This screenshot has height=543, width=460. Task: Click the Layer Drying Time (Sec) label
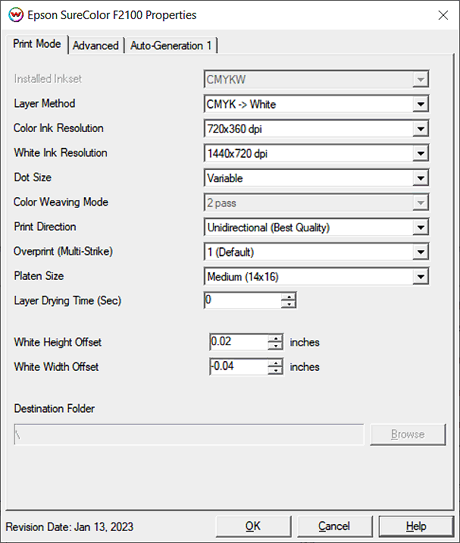(x=68, y=301)
